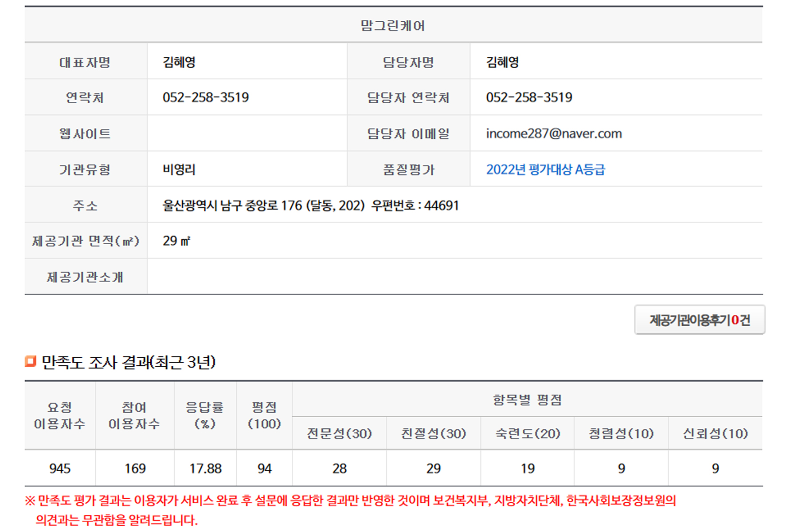The image size is (798, 532).
Task: Click the orange square icon beside 만족도 조사 결과
Action: tap(31, 362)
